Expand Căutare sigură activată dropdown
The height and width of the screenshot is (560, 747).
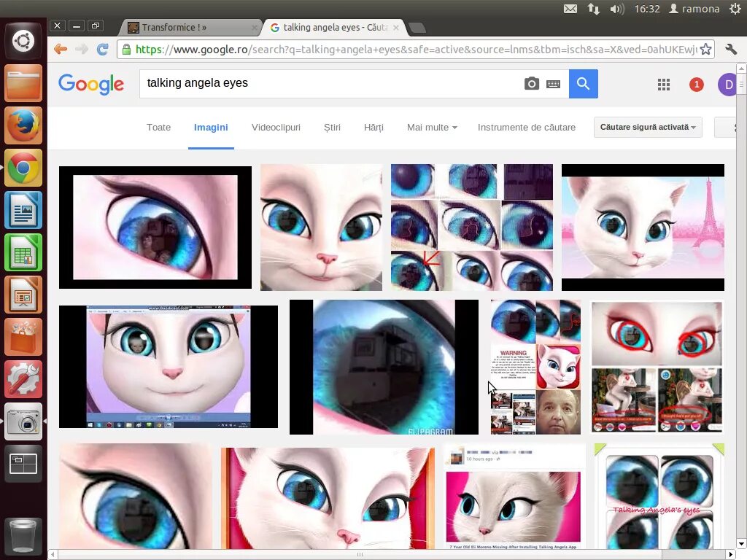coord(648,127)
